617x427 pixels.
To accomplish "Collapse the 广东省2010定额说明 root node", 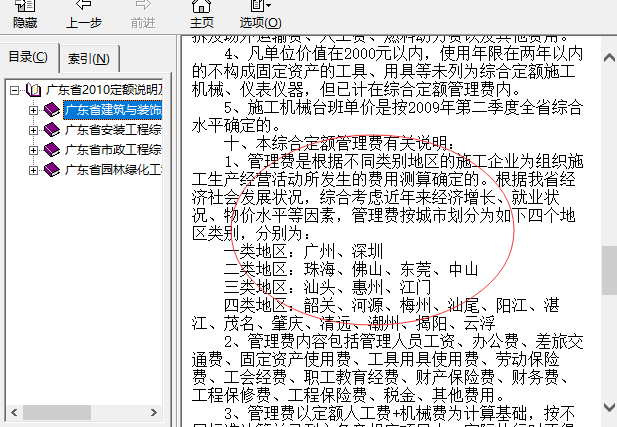I will [x=15, y=91].
